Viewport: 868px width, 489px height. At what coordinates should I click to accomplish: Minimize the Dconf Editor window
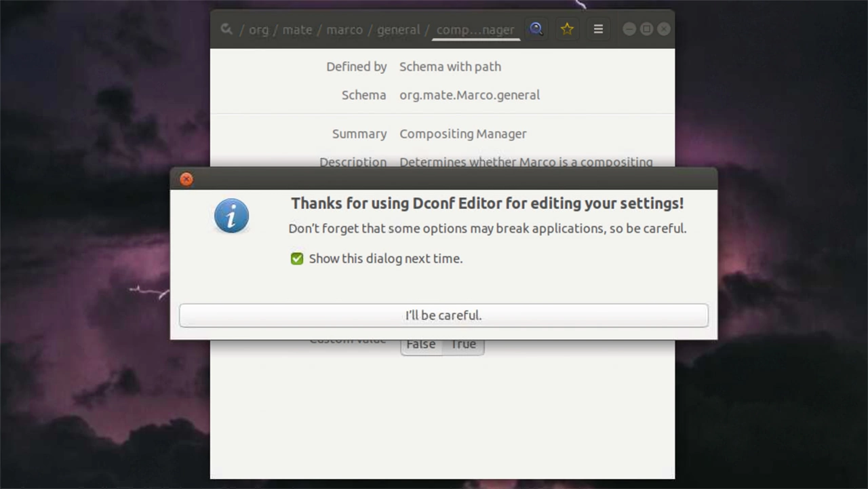[x=629, y=29]
